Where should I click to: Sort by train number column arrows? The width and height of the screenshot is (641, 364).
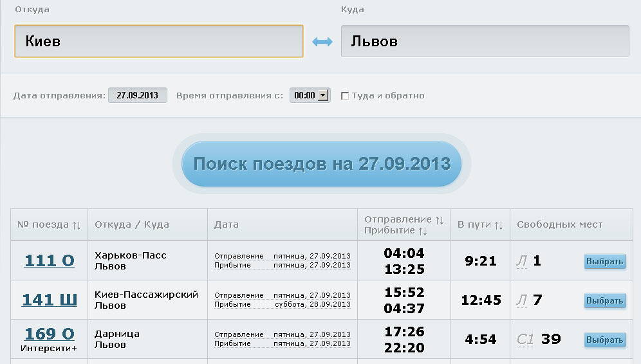(77, 225)
